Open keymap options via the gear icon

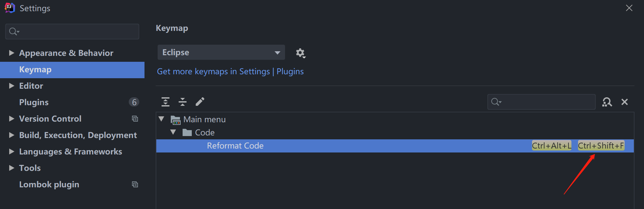click(300, 53)
